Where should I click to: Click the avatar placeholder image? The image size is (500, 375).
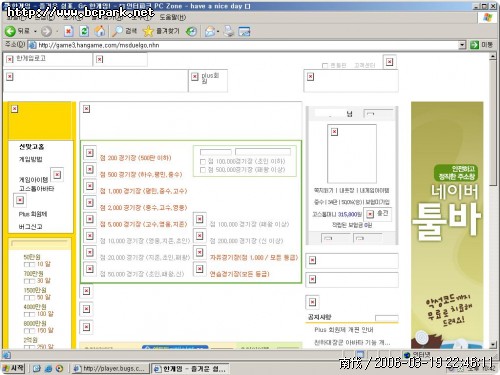352,154
